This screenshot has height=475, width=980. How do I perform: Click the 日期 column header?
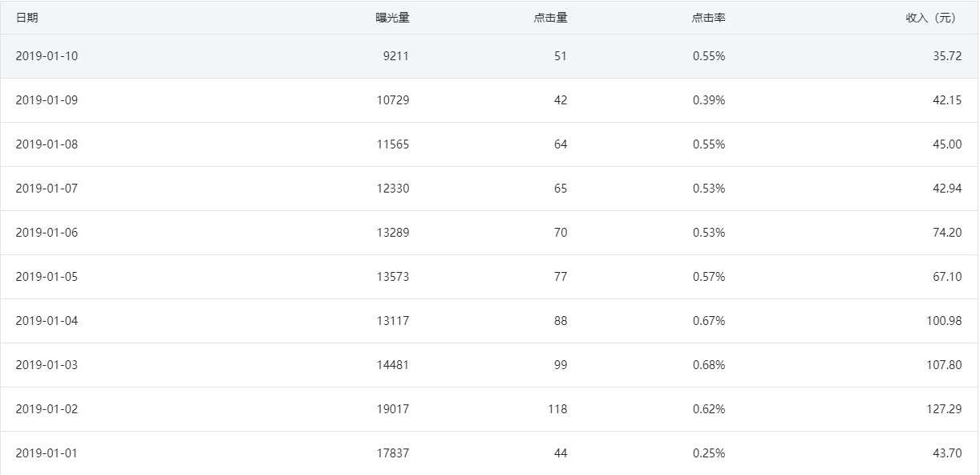[x=26, y=18]
